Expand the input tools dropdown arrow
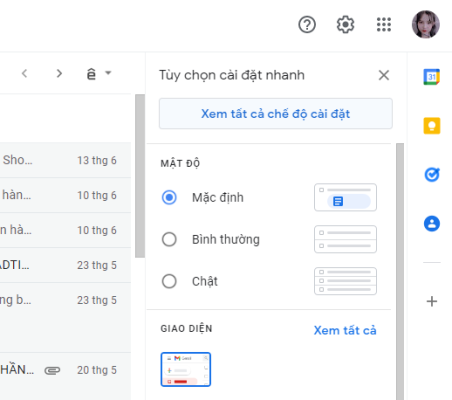The image size is (452, 400). [108, 73]
